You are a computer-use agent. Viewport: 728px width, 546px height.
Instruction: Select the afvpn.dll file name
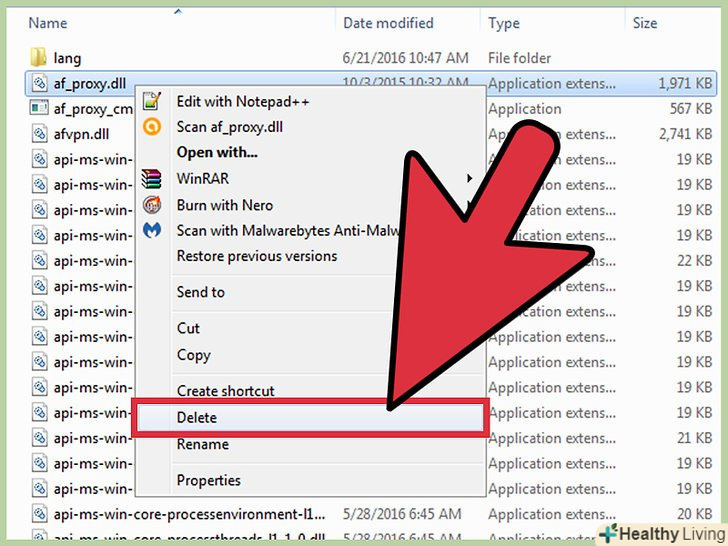point(81,134)
